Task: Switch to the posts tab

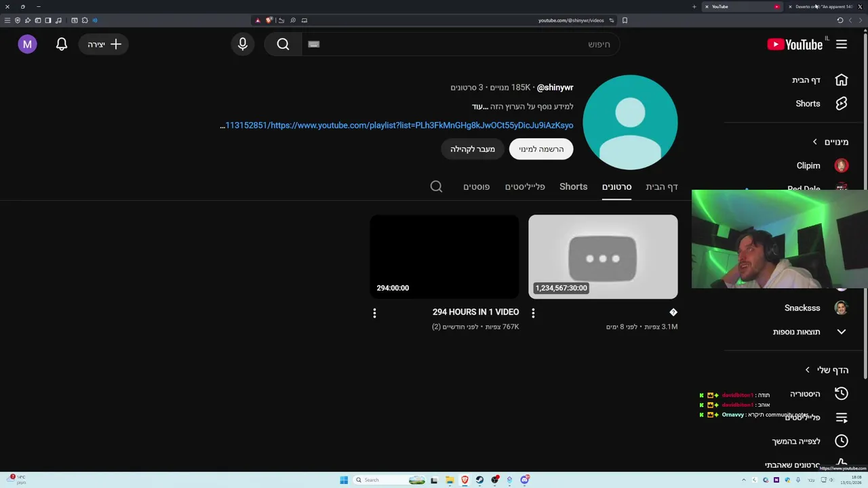Action: [x=476, y=186]
